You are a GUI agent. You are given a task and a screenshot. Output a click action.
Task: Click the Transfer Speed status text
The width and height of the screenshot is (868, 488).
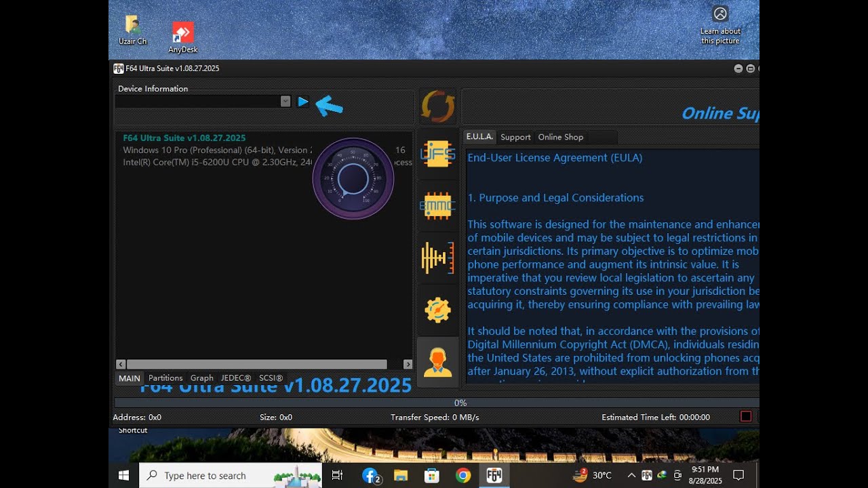tap(435, 418)
